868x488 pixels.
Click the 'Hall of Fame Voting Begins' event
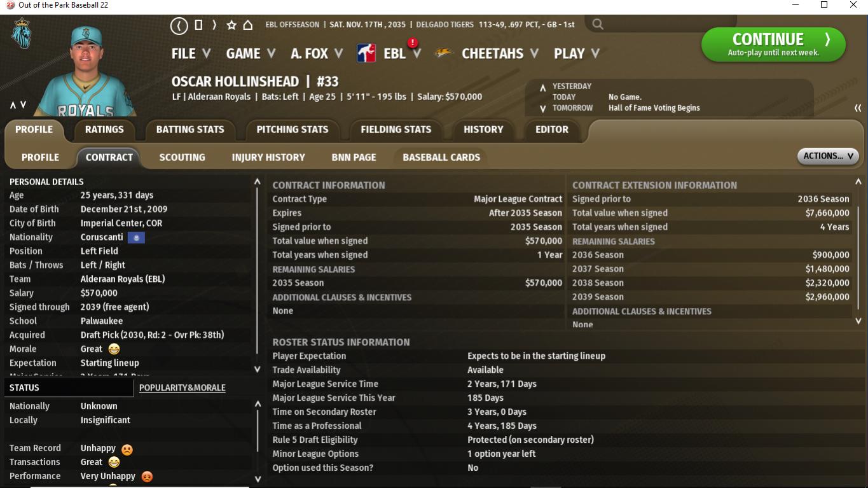[654, 108]
